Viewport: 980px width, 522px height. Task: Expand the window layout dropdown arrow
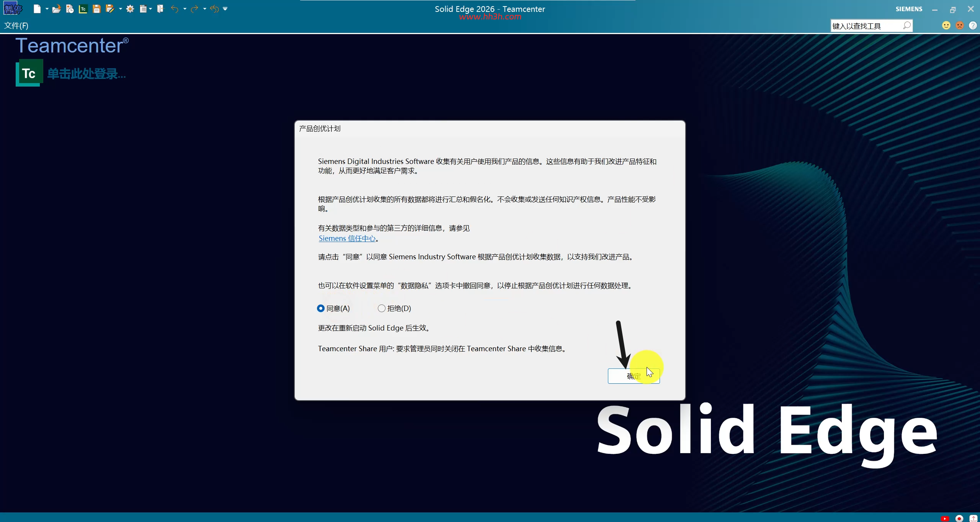(x=150, y=9)
